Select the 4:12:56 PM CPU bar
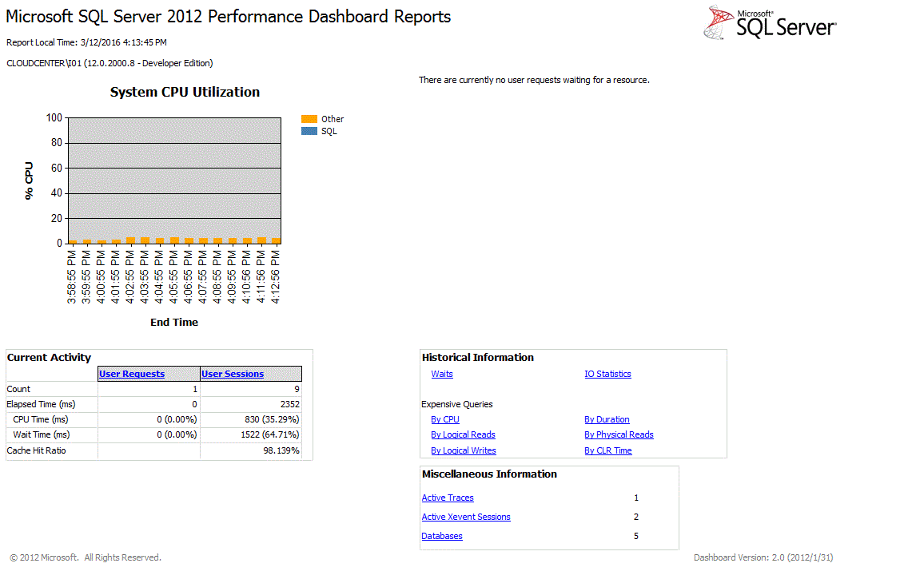The image size is (924, 587). (276, 240)
